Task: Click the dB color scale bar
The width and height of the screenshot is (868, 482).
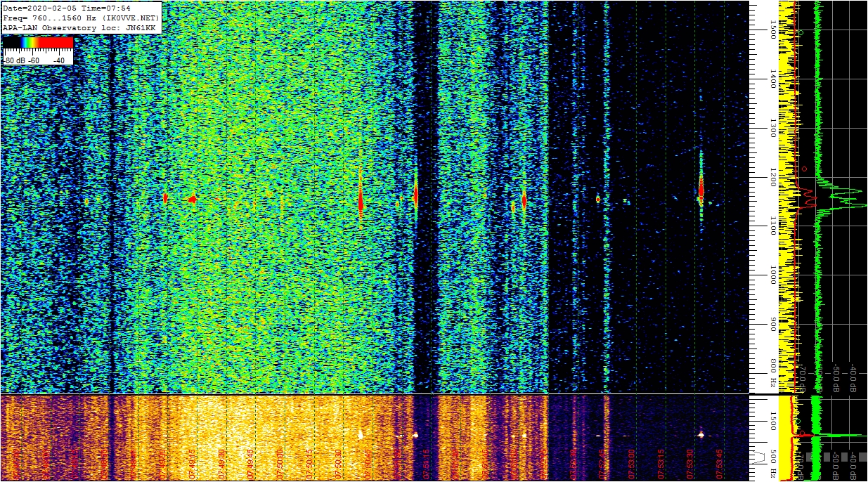Action: (39, 42)
